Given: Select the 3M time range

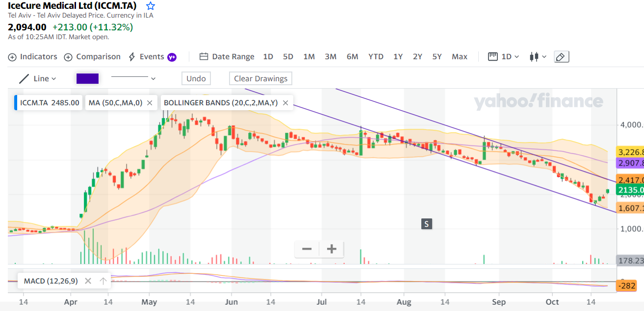Looking at the screenshot, I should [331, 57].
